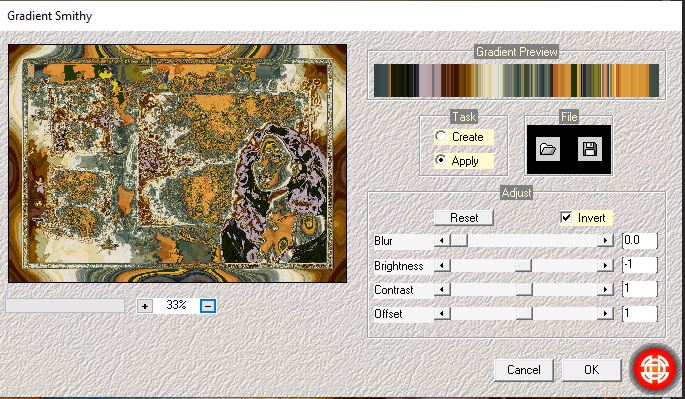Click Blur slider right arrow

coord(605,240)
